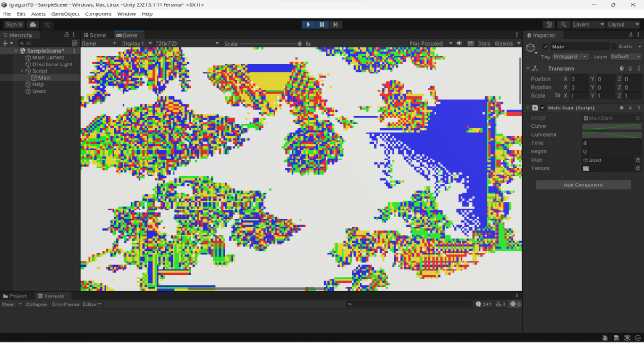Toggle the constrained proportions link for Scale

pos(557,96)
